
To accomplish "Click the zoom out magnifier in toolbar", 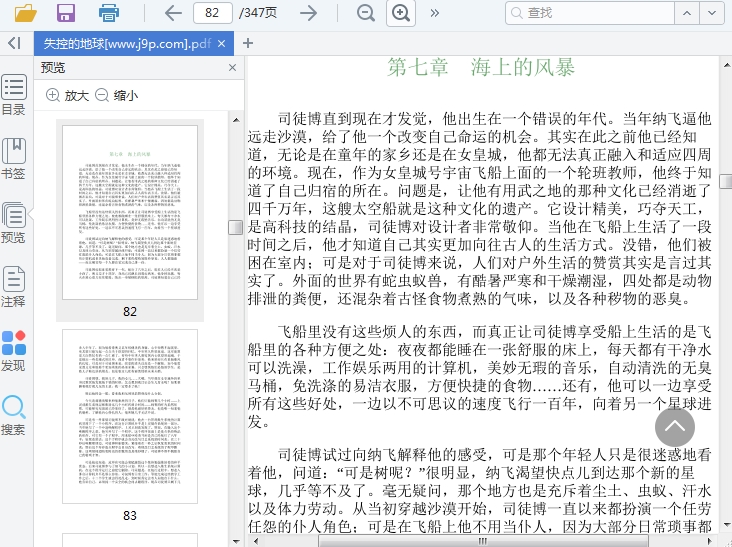I will point(366,13).
